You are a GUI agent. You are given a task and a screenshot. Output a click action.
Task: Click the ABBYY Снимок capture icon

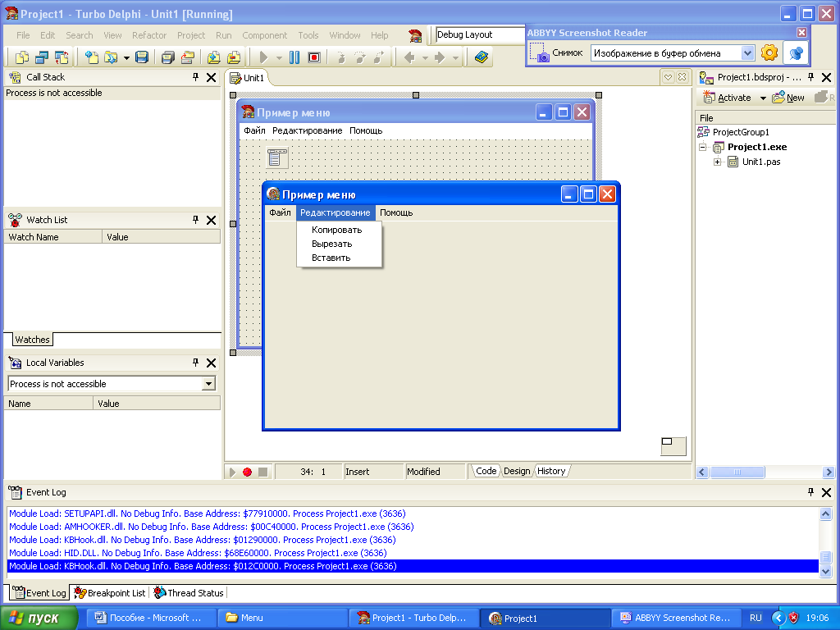[x=540, y=53]
